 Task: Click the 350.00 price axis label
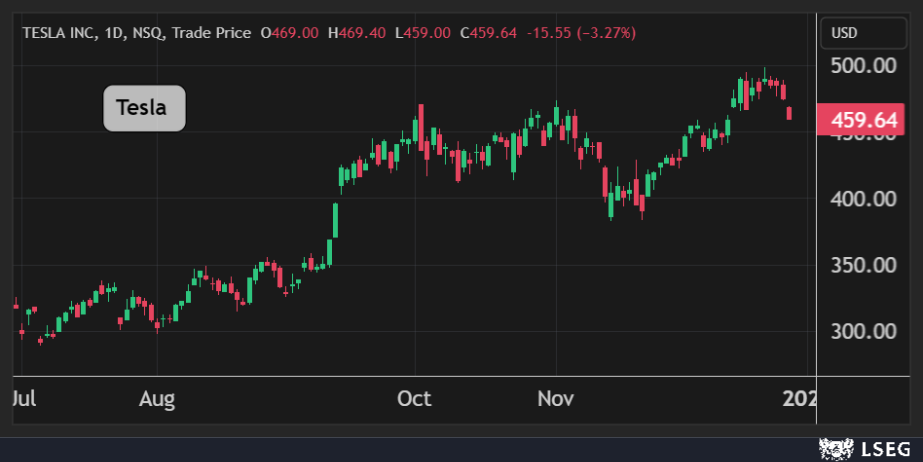862,265
